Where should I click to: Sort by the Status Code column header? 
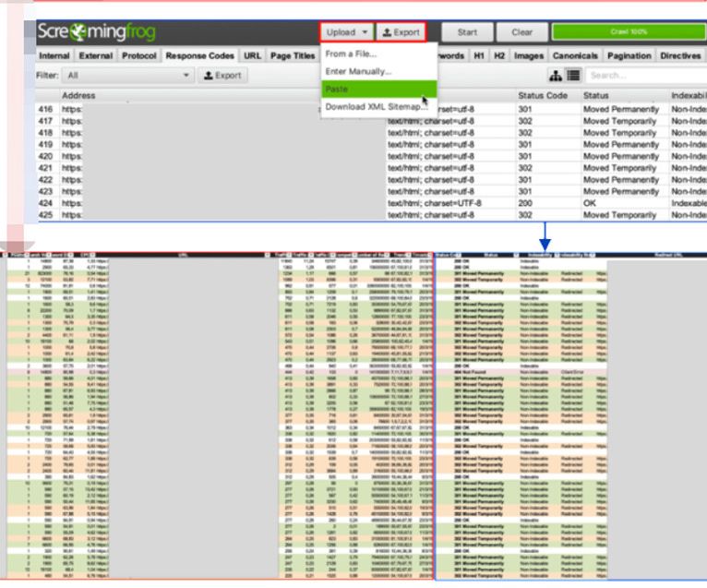542,96
